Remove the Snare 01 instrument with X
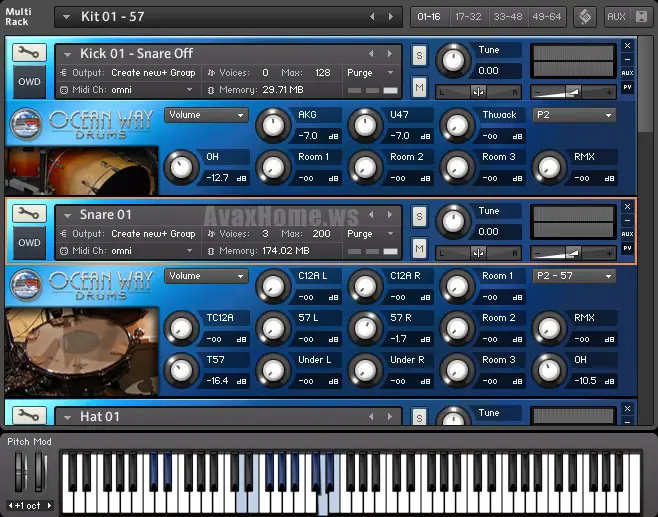Image resolution: width=658 pixels, height=517 pixels. tap(627, 206)
